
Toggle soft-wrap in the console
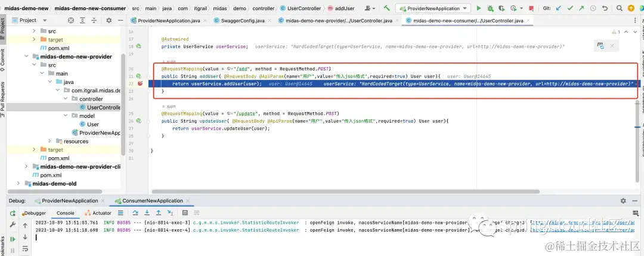pyautogui.click(x=25, y=249)
